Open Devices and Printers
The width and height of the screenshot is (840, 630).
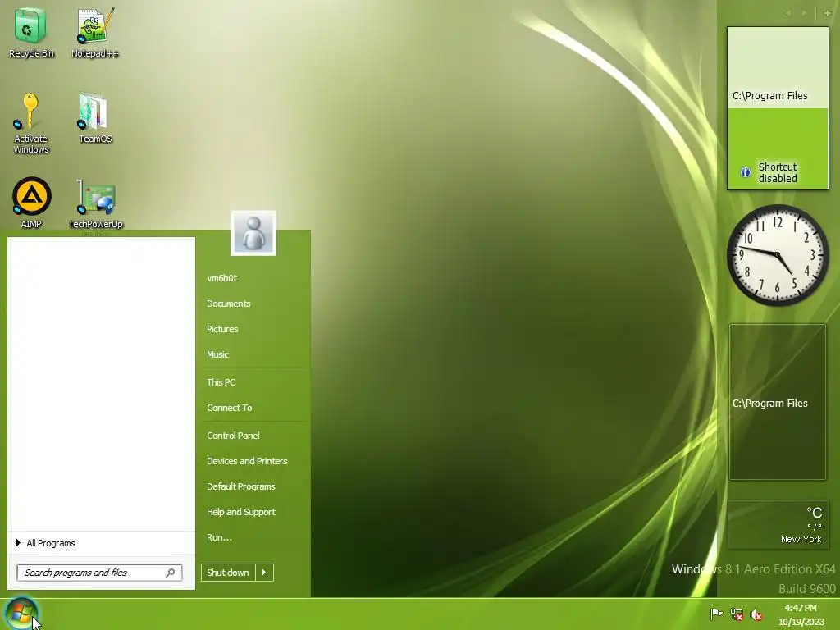(247, 461)
